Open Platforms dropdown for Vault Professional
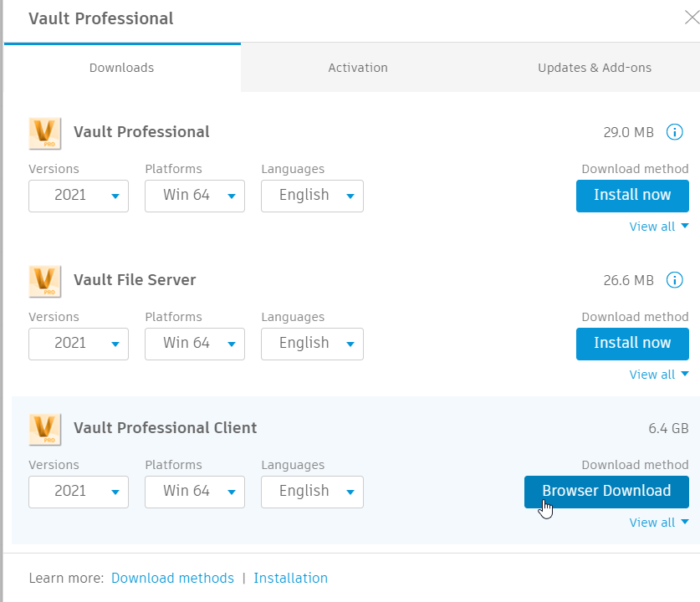This screenshot has width=700, height=602. 195,196
